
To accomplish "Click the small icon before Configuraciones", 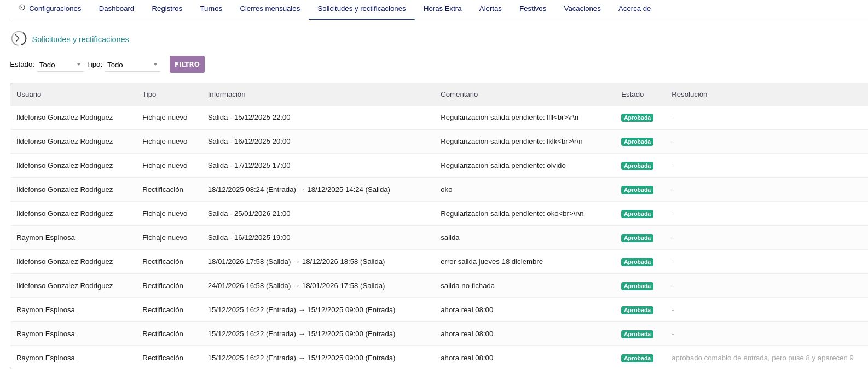I will pos(22,8).
